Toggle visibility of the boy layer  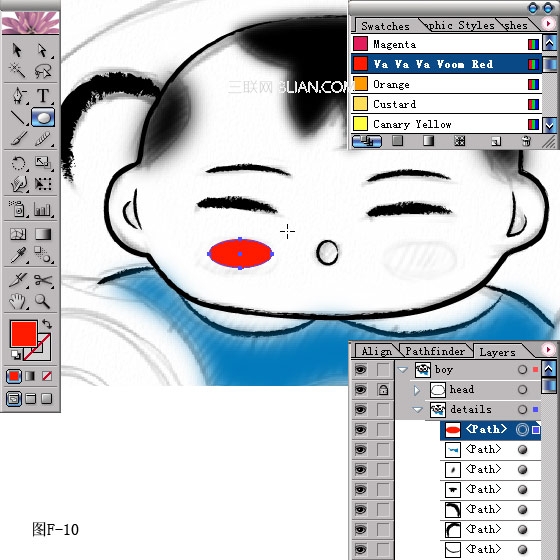360,369
